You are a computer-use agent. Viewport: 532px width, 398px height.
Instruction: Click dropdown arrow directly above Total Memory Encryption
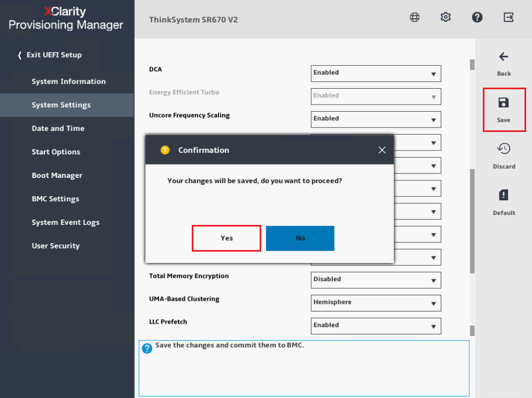click(433, 258)
